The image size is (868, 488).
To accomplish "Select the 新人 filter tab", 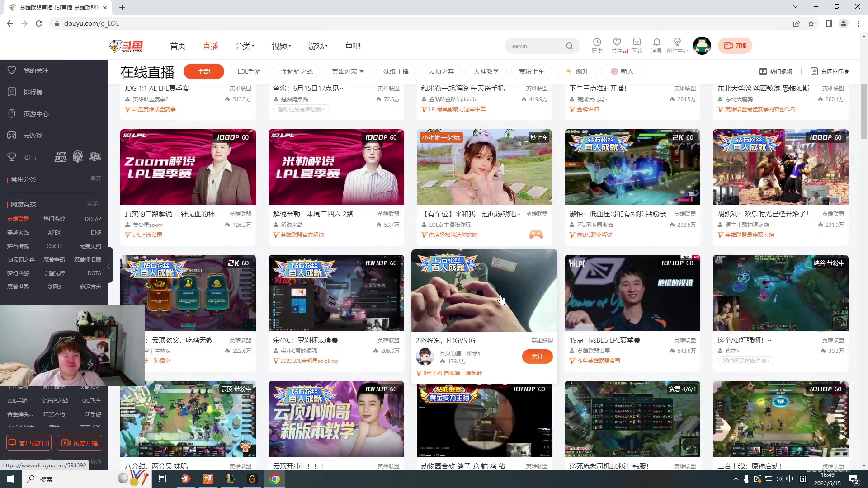I will pyautogui.click(x=623, y=71).
